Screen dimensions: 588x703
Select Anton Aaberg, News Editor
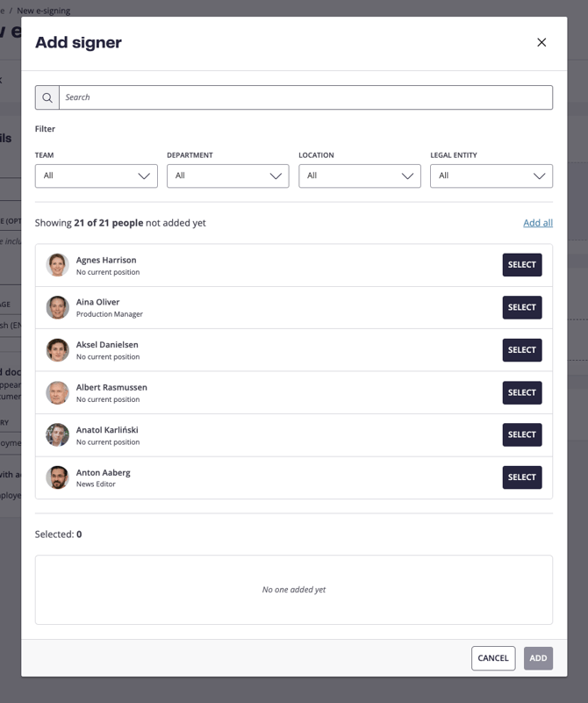coord(522,477)
